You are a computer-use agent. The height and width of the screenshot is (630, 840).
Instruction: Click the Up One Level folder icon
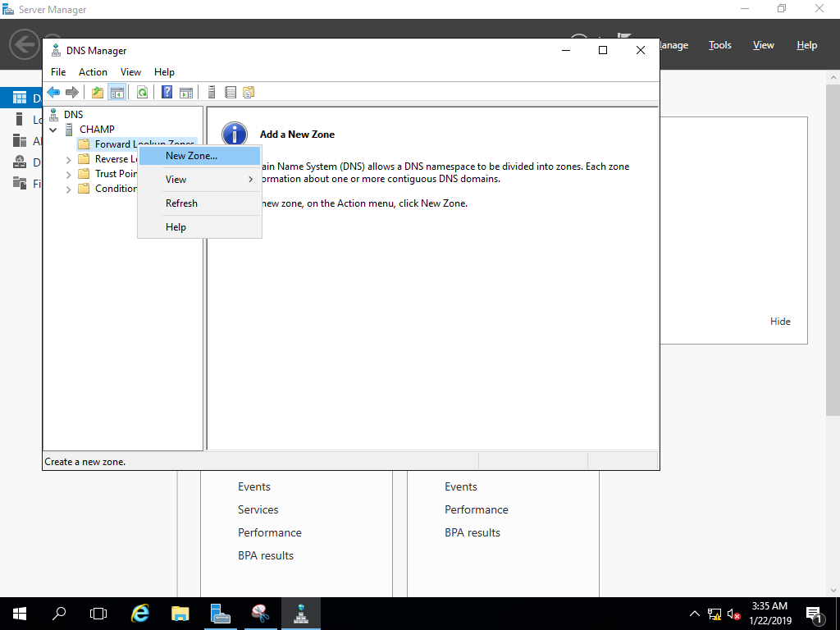click(97, 93)
